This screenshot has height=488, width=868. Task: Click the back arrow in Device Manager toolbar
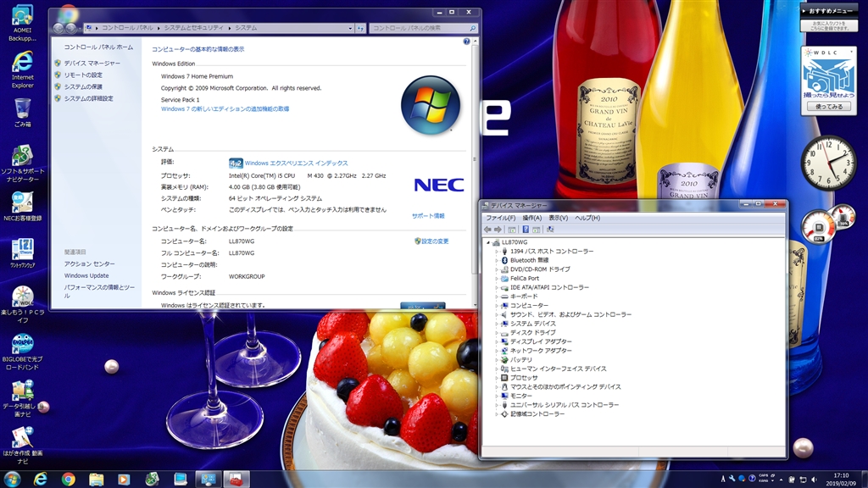click(x=488, y=229)
